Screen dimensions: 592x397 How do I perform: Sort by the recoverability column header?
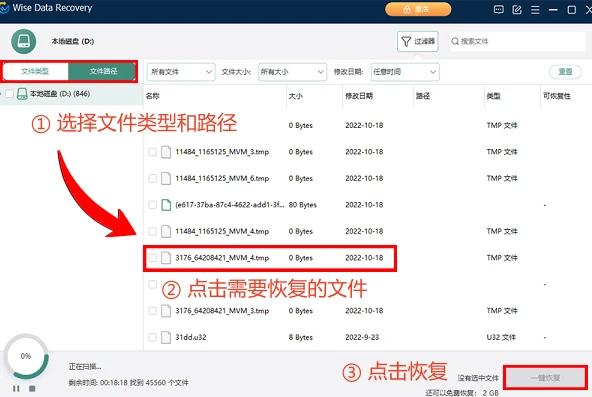click(557, 96)
